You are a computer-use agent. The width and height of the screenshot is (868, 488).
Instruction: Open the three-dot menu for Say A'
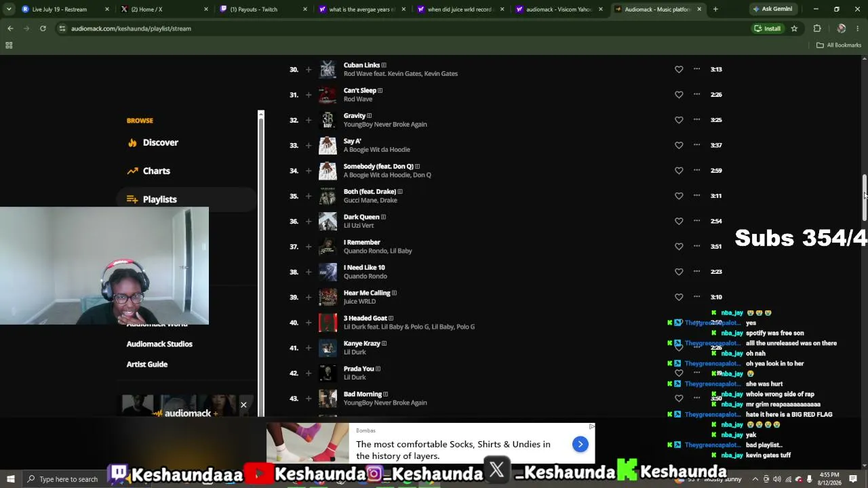tap(696, 145)
